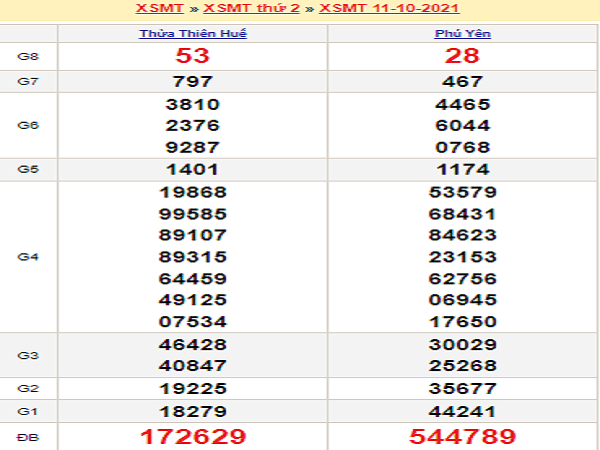Click the ĐB row label

click(x=28, y=437)
